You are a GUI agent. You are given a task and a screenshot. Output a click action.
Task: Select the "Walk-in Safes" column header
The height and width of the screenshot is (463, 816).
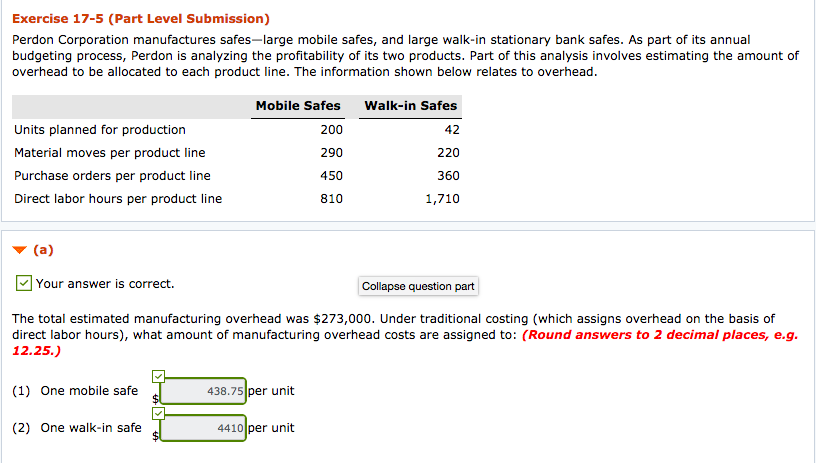pos(410,105)
